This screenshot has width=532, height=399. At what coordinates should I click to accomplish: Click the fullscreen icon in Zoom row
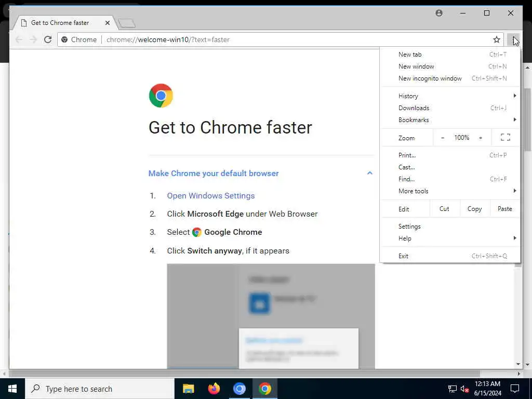click(x=505, y=137)
